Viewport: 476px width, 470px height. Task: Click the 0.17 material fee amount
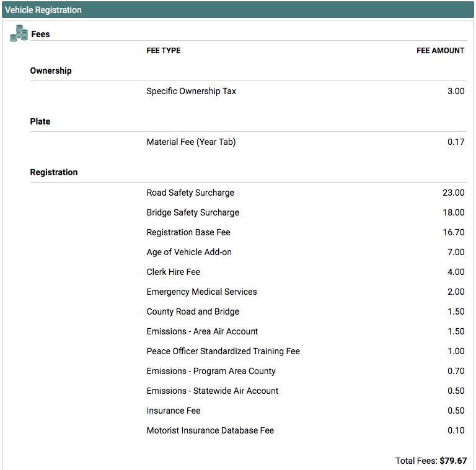(x=456, y=142)
